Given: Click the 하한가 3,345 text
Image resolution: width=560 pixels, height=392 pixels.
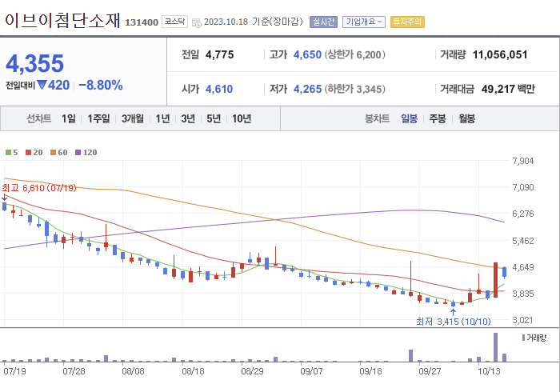Looking at the screenshot, I should (355, 89).
